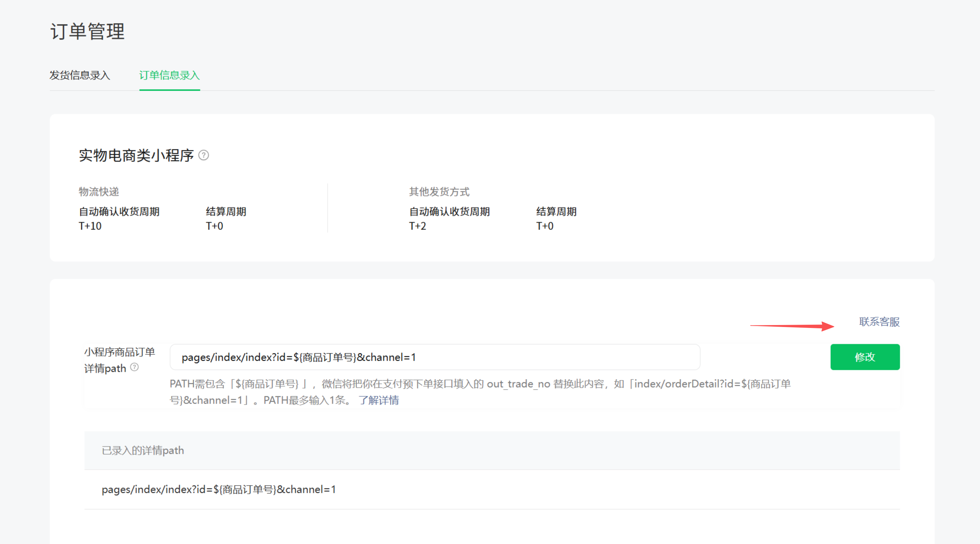Click the T+10 auto-confirm value under 物流快递

(90, 226)
